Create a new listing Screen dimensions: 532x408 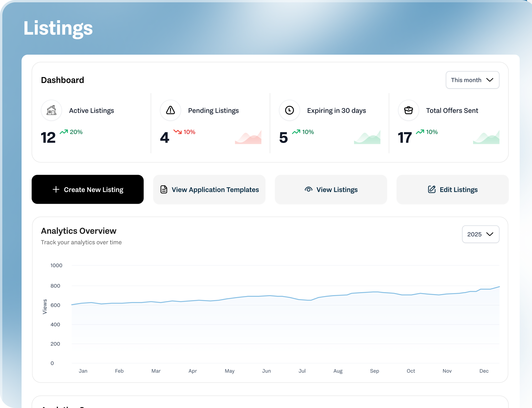pos(88,189)
